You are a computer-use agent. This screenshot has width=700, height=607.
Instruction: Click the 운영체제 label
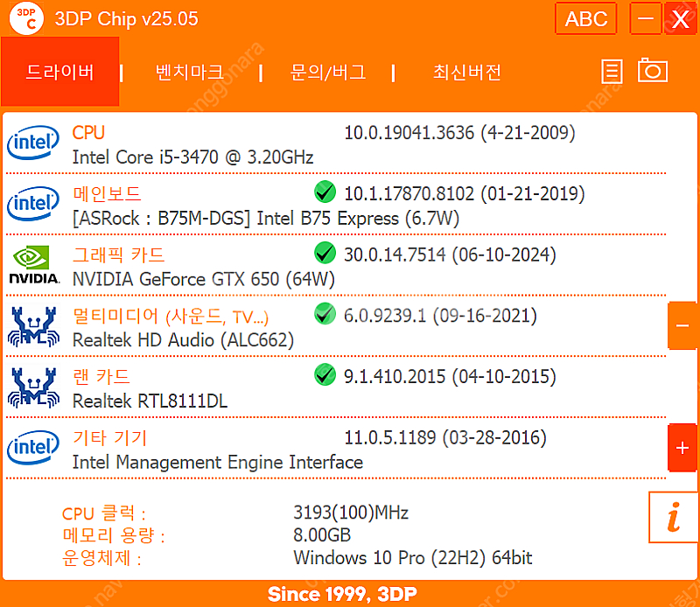(x=101, y=558)
